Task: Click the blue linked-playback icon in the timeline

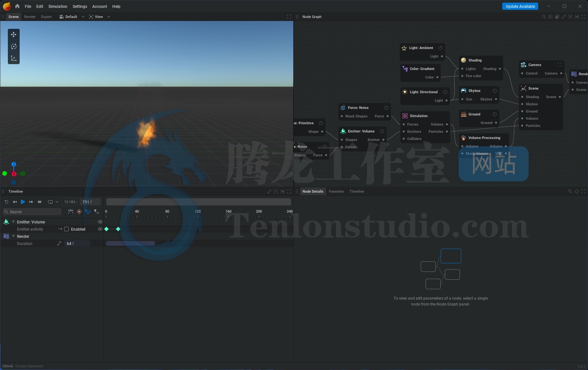Action: point(88,212)
